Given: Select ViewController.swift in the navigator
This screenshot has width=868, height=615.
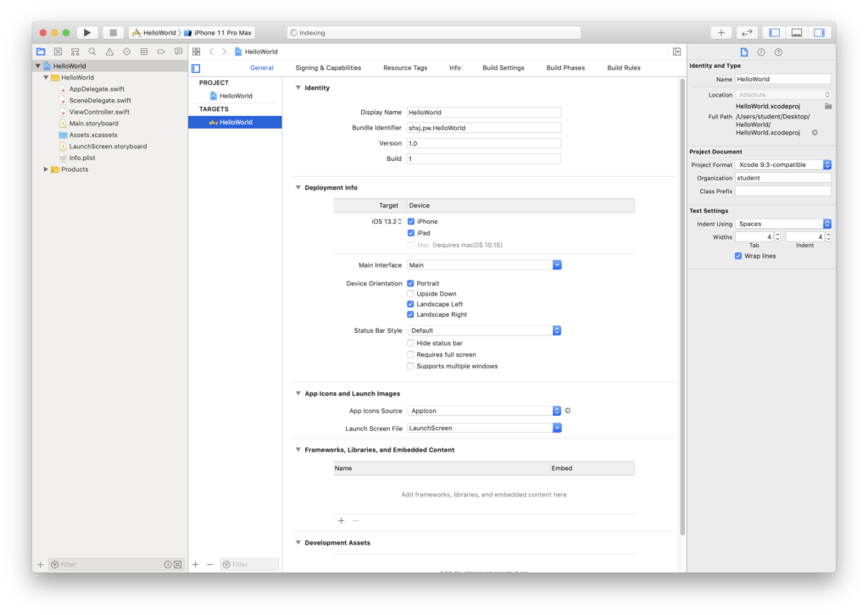Looking at the screenshot, I should tap(99, 112).
